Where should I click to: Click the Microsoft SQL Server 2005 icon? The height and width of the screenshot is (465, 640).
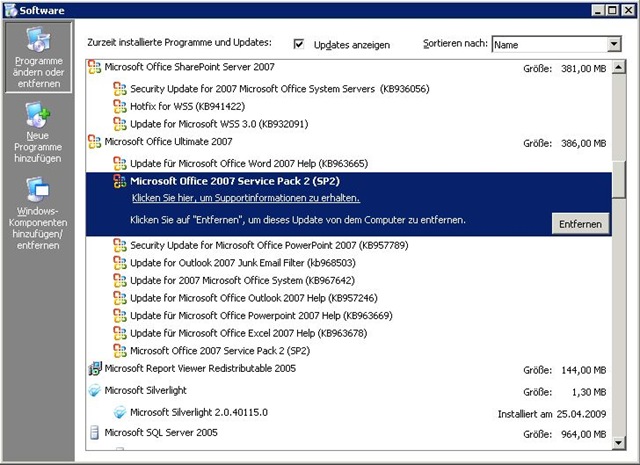point(95,433)
